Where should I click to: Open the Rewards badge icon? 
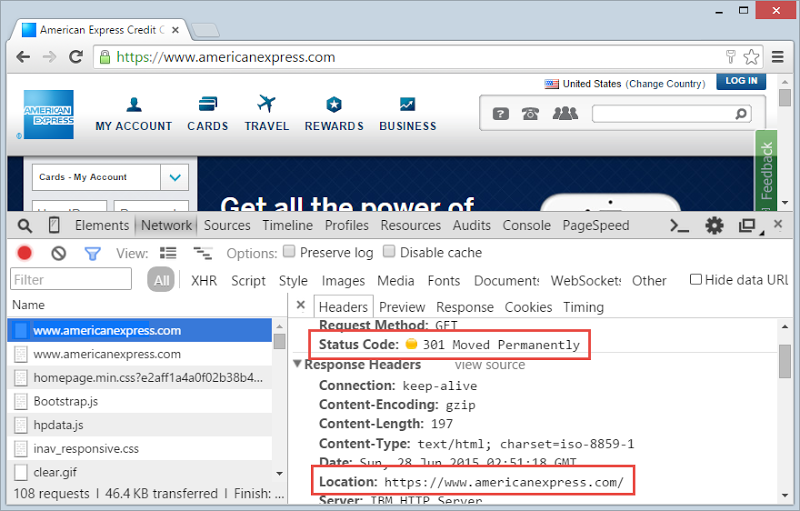[x=334, y=105]
